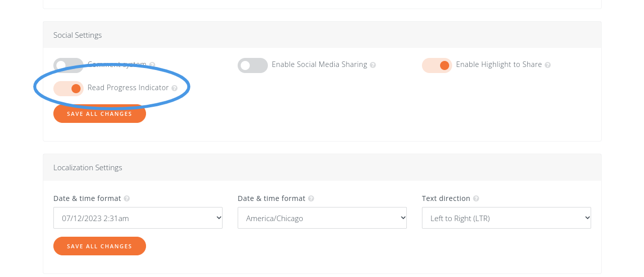The height and width of the screenshot is (277, 644).
Task: Click the Social Settings section header
Action: tap(78, 35)
